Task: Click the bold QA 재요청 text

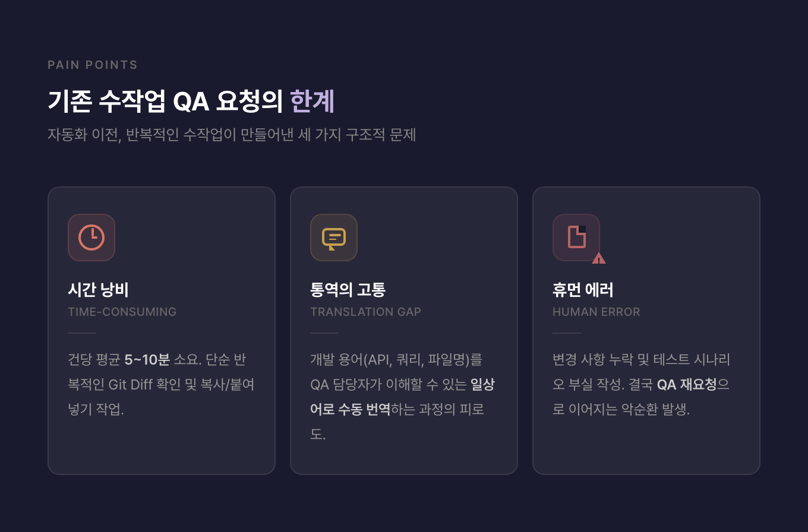Action: pos(686,385)
